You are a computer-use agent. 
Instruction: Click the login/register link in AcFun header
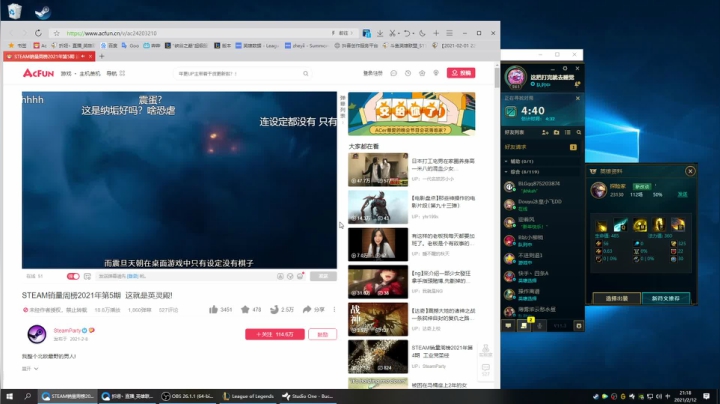pos(372,73)
